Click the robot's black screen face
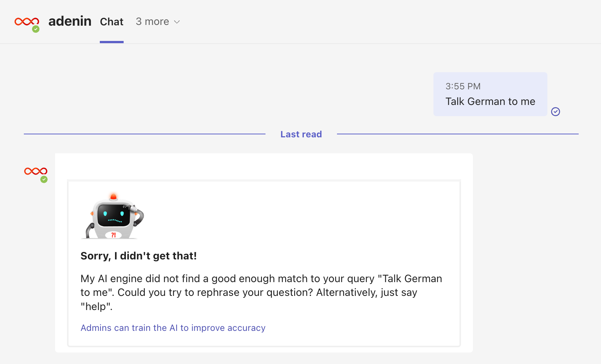601x364 pixels. tap(113, 215)
